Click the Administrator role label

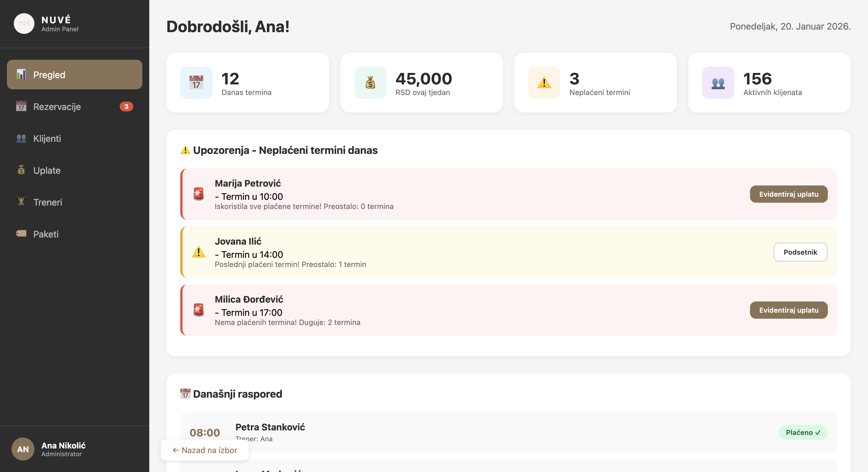point(61,454)
